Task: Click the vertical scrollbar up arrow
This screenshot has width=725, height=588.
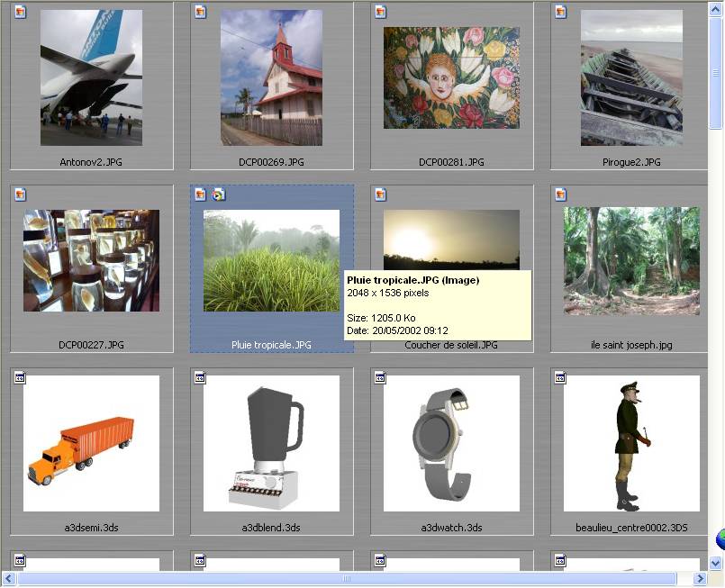Action: pos(715,10)
